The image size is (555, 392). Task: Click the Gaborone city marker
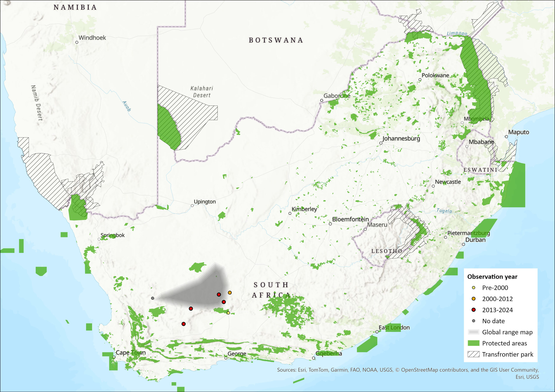[x=322, y=100]
